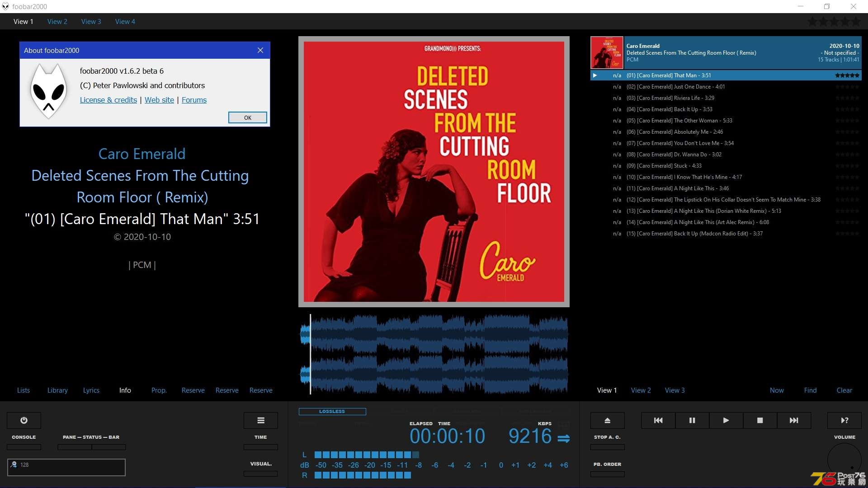Click the five-star rating on That Man row
Screen dimensions: 868x488
pyautogui.click(x=847, y=75)
